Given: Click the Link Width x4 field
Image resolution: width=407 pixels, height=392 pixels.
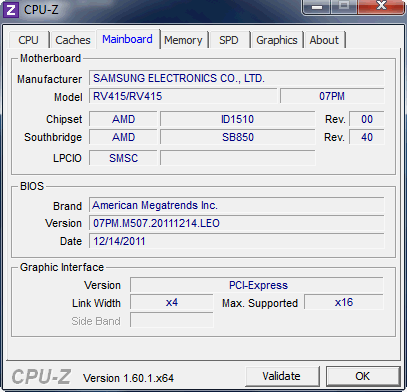Looking at the screenshot, I should [172, 303].
